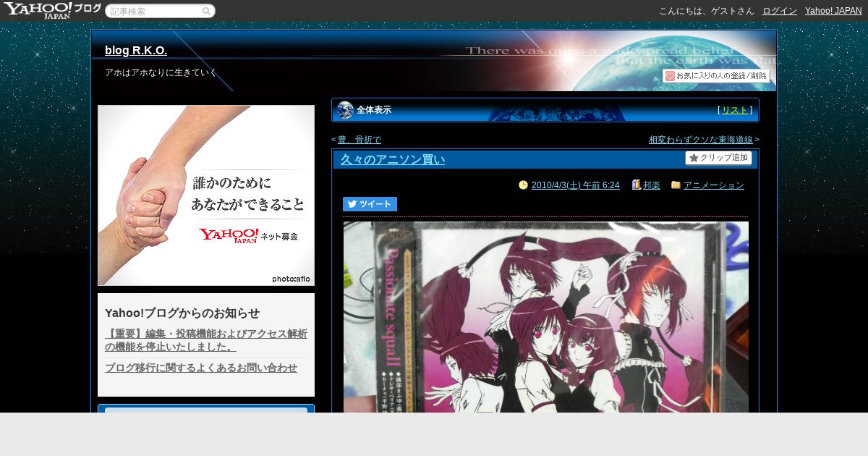Image resolution: width=868 pixels, height=456 pixels.
Task: Click the folder icon beside アニメーション
Action: 676,185
